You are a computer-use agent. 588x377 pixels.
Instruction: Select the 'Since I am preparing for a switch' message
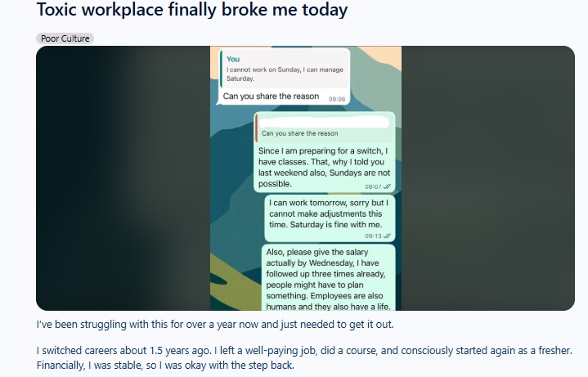[x=324, y=167]
